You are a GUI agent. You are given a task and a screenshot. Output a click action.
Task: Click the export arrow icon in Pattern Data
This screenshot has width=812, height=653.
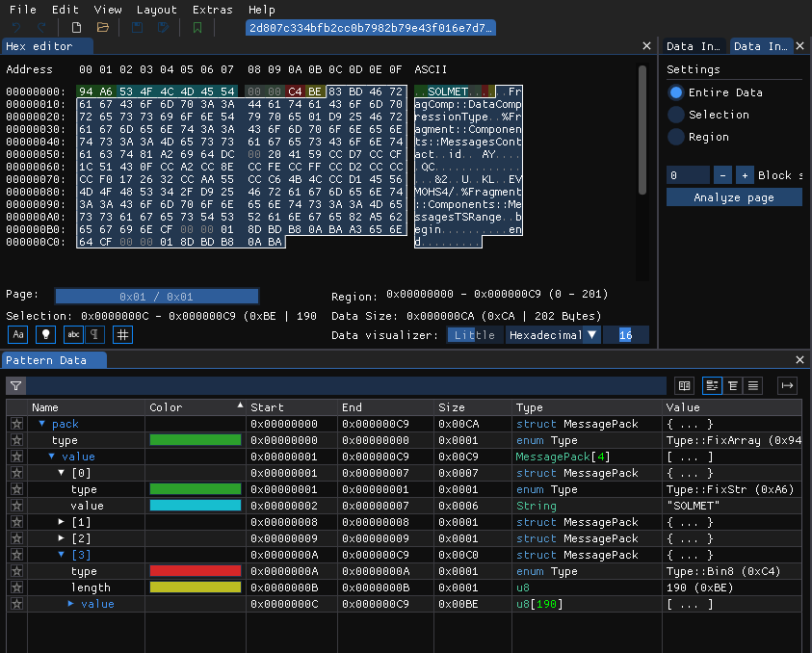pos(787,385)
